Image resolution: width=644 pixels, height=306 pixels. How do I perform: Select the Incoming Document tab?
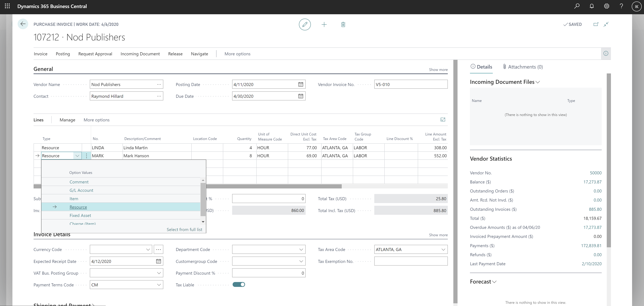pos(140,54)
